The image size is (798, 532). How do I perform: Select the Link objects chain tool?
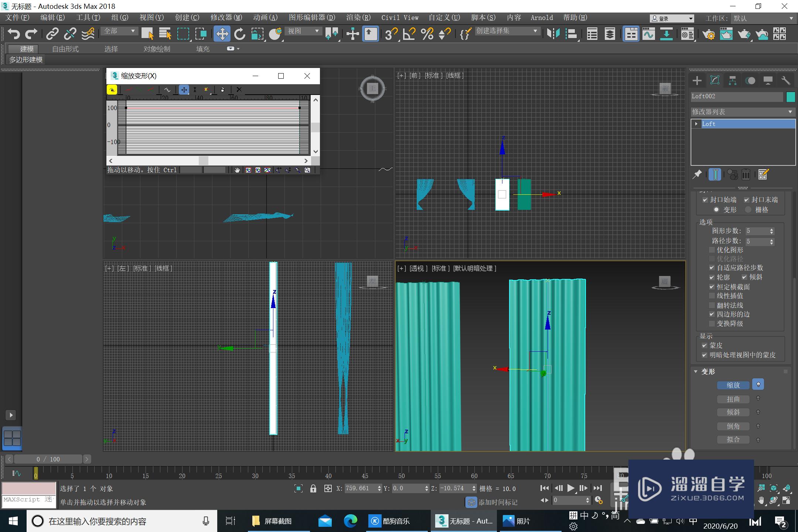[x=52, y=34]
